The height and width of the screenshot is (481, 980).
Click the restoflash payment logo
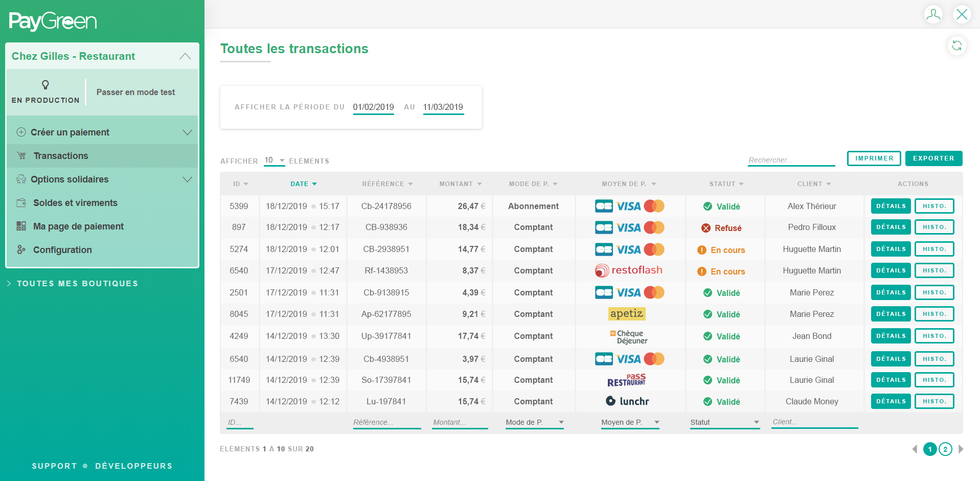coord(629,270)
